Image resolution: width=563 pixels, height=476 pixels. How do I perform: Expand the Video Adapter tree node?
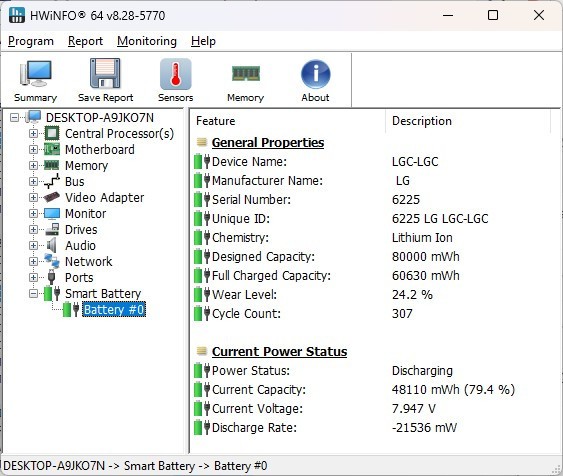tap(33, 197)
